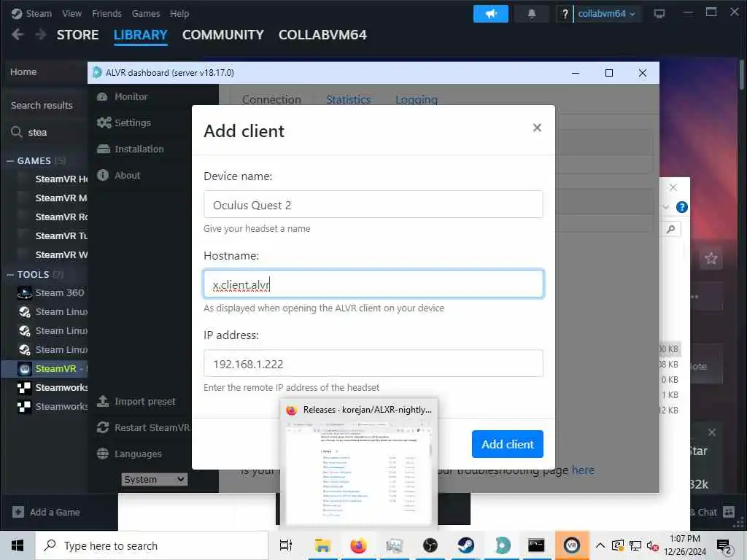Viewport: 747px width, 560px height.
Task: Collapse the TOOLS category
Action: click(9, 275)
